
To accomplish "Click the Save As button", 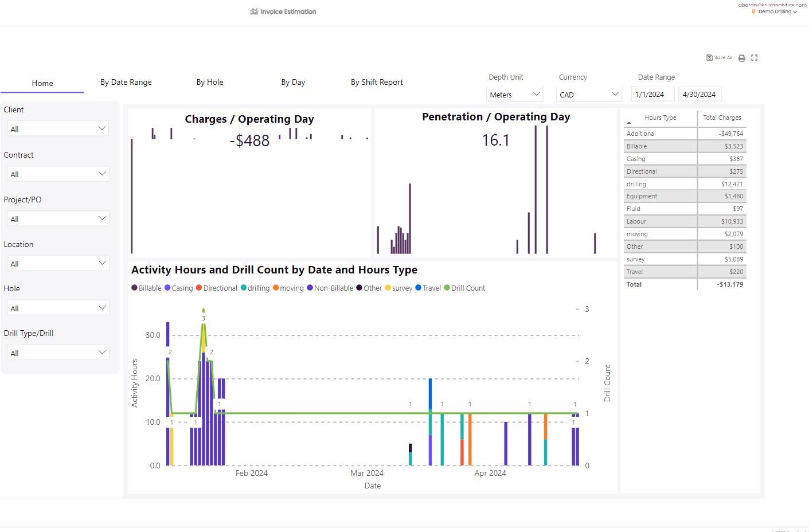I will [720, 57].
